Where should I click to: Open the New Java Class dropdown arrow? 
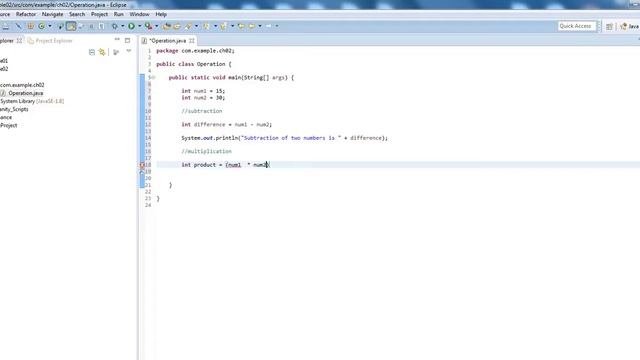(50, 26)
